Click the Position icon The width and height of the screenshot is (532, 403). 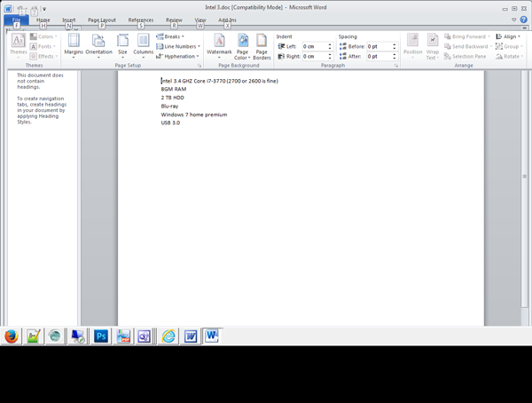pyautogui.click(x=412, y=45)
